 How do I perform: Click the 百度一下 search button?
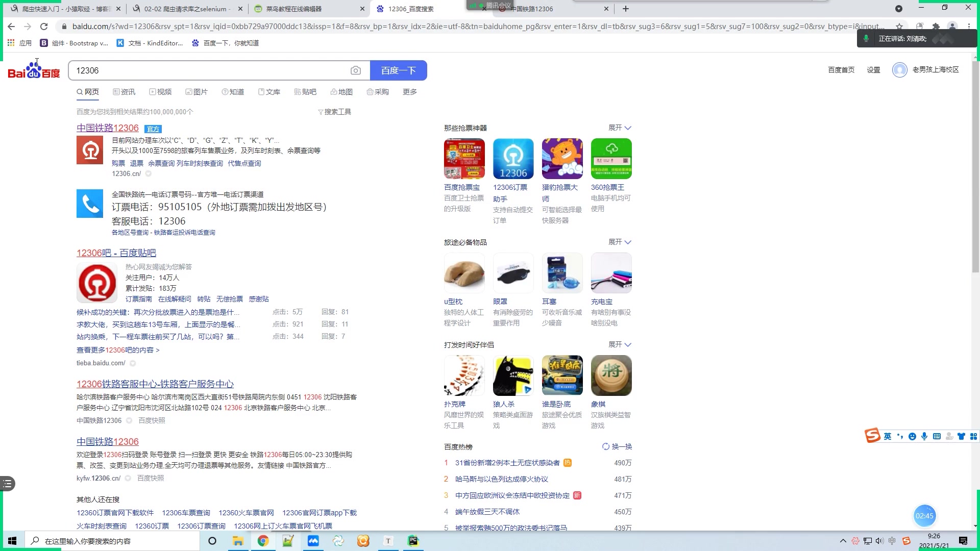tap(399, 70)
